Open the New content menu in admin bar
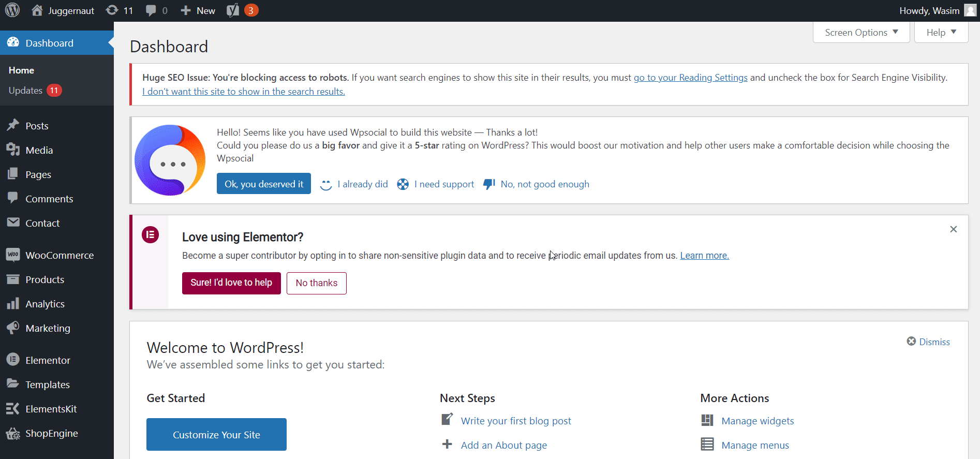Image resolution: width=980 pixels, height=459 pixels. (198, 10)
